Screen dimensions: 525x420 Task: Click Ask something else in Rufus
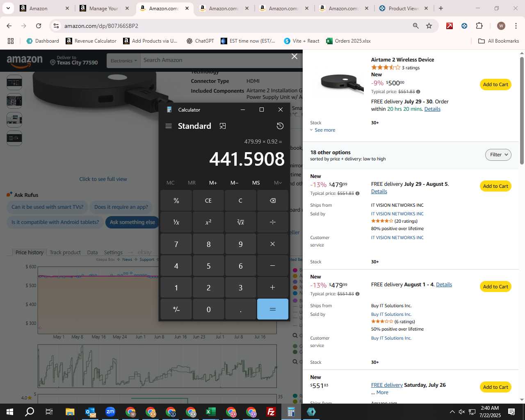click(132, 222)
